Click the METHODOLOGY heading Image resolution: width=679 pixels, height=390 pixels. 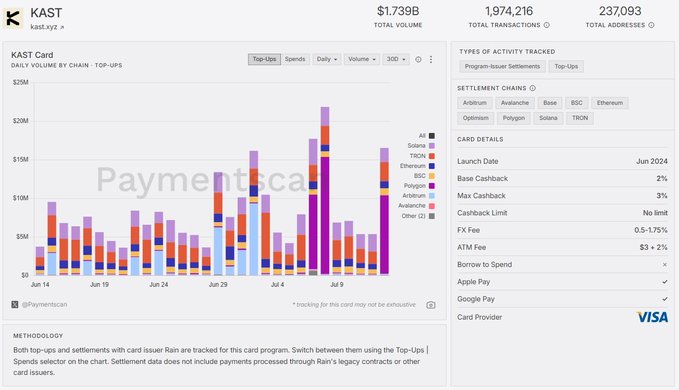[38, 336]
